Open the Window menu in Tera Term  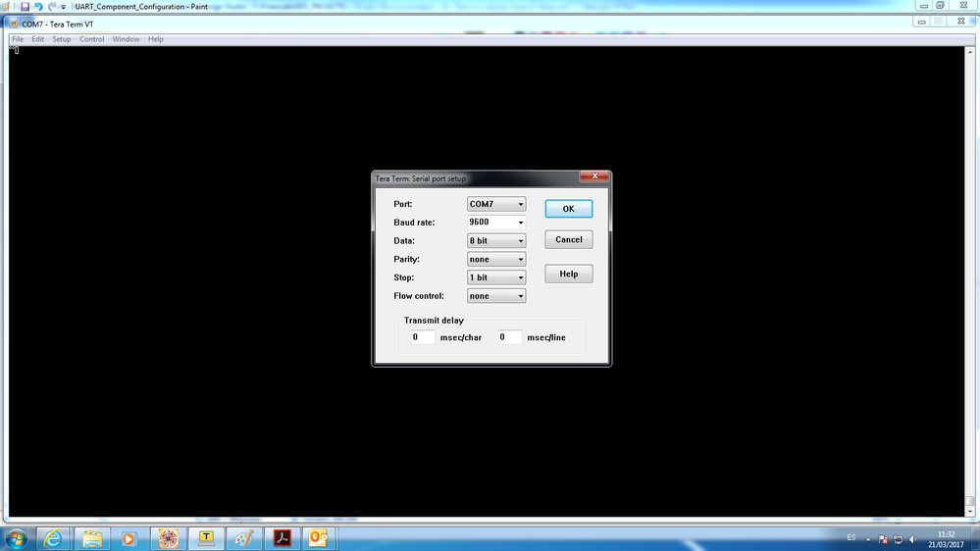pos(126,39)
